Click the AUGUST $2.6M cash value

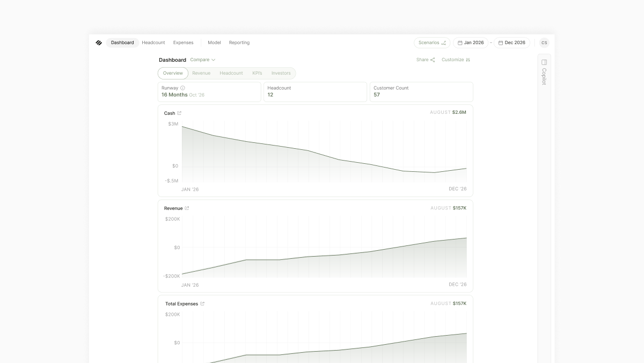click(x=448, y=113)
